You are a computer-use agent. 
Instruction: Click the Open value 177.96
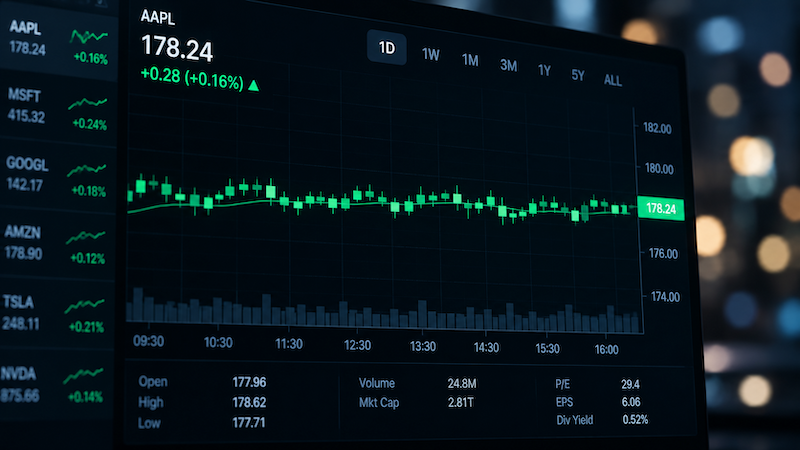[x=249, y=382]
